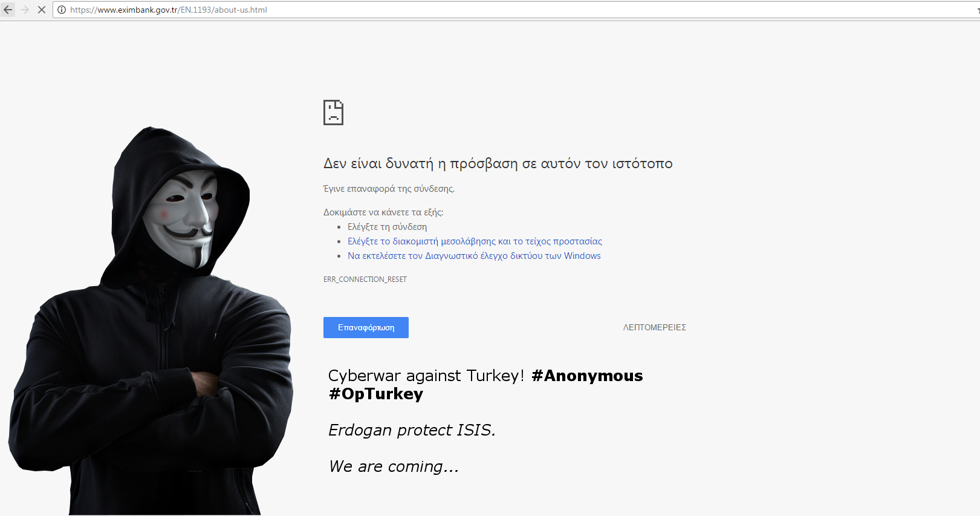The width and height of the screenshot is (980, 516).
Task: Click the 'Έγινε επαναφορά της σύνδεσης.' text
Action: click(389, 189)
